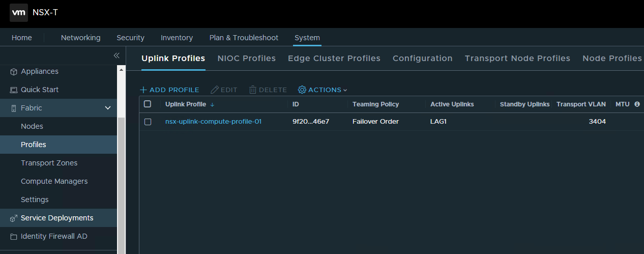The width and height of the screenshot is (644, 254).
Task: Switch to Uplink Profiles tab
Action: click(173, 59)
